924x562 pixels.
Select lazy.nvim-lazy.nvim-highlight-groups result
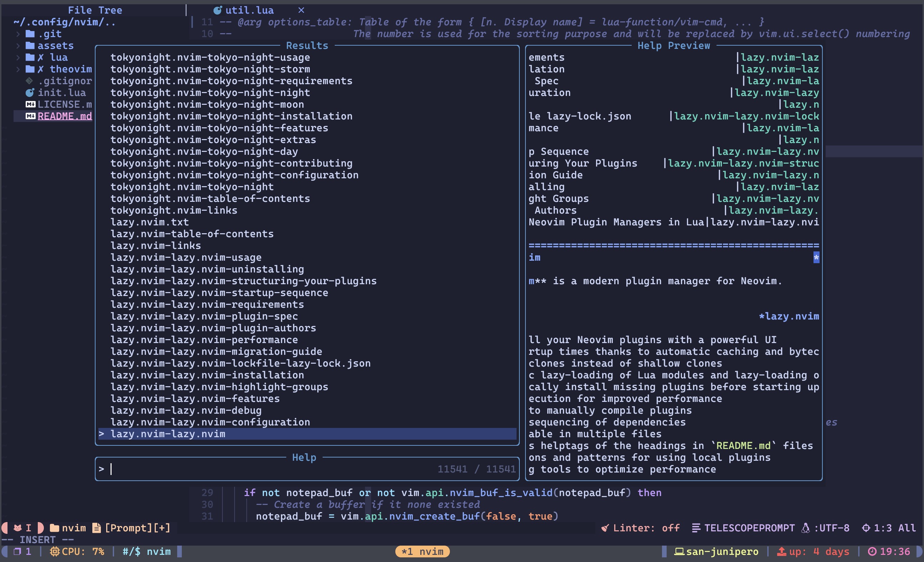219,387
